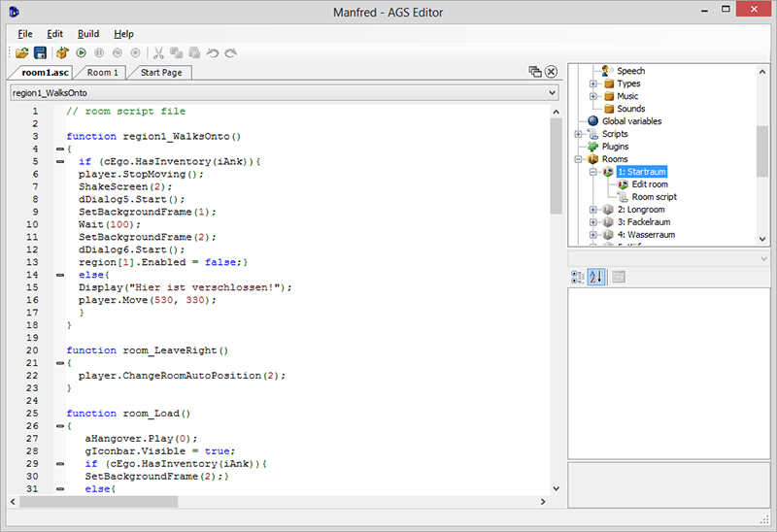This screenshot has width=777, height=532.
Task: Click the Undo arrow icon
Action: pos(213,52)
